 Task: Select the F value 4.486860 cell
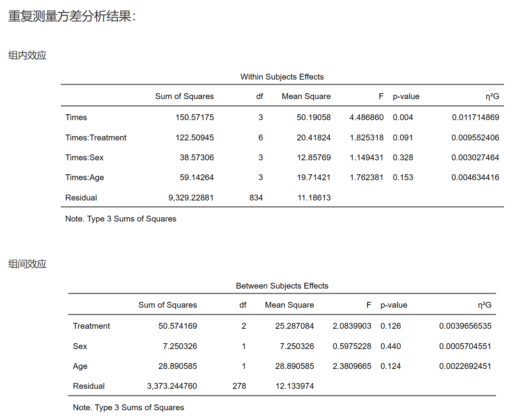click(x=366, y=117)
